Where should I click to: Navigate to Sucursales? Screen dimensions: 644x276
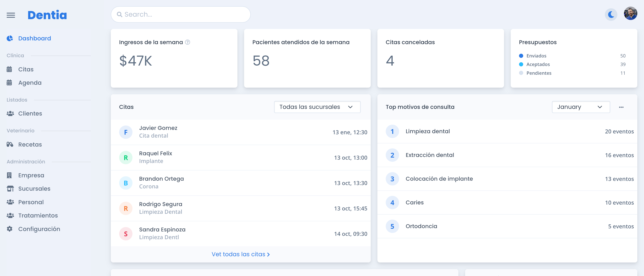coord(34,189)
